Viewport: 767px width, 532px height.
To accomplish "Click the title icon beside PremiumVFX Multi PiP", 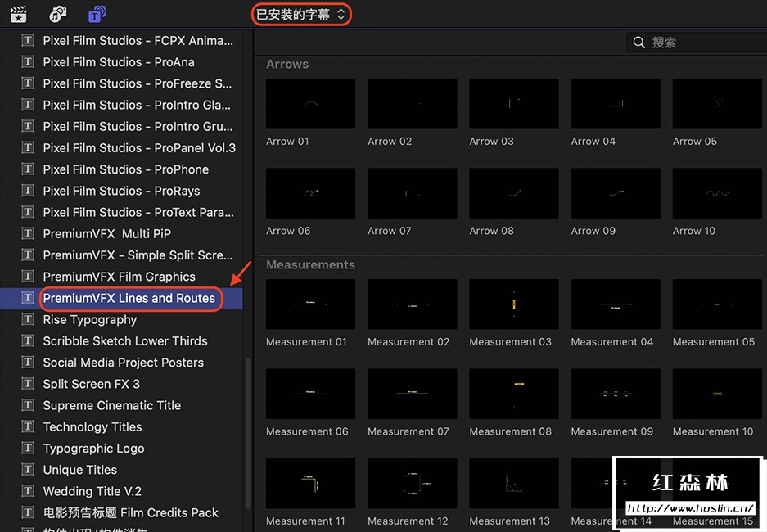I will pos(28,234).
